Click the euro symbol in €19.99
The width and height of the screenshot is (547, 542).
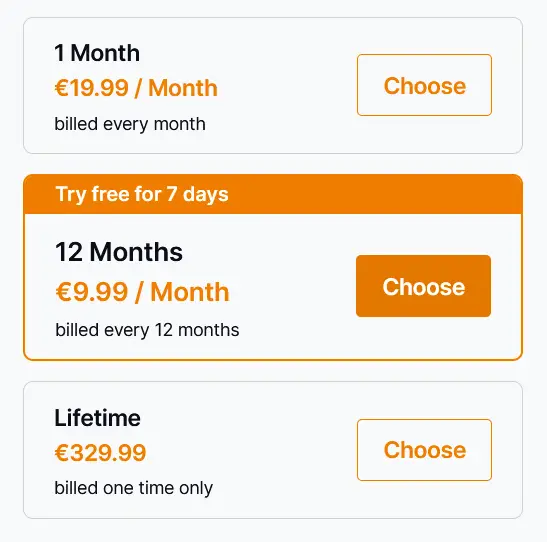click(61, 88)
